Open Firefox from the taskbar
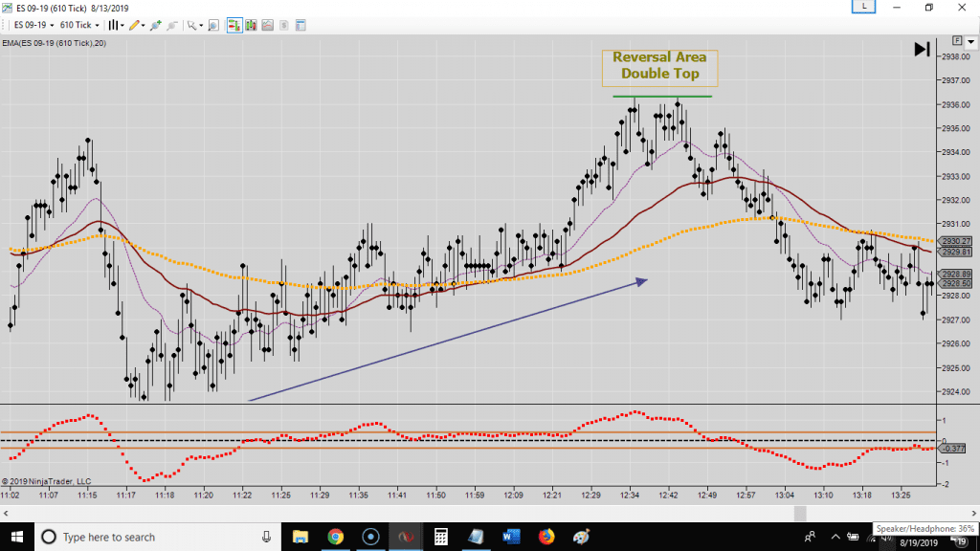Viewport: 980px width, 551px height. click(546, 537)
